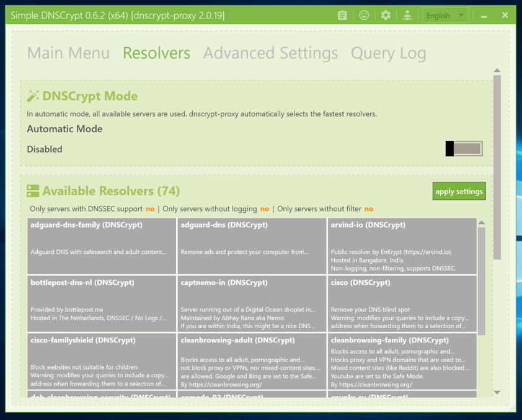Click the server icon beside Available Resolvers
Image resolution: width=522 pixels, height=420 pixels.
[33, 191]
